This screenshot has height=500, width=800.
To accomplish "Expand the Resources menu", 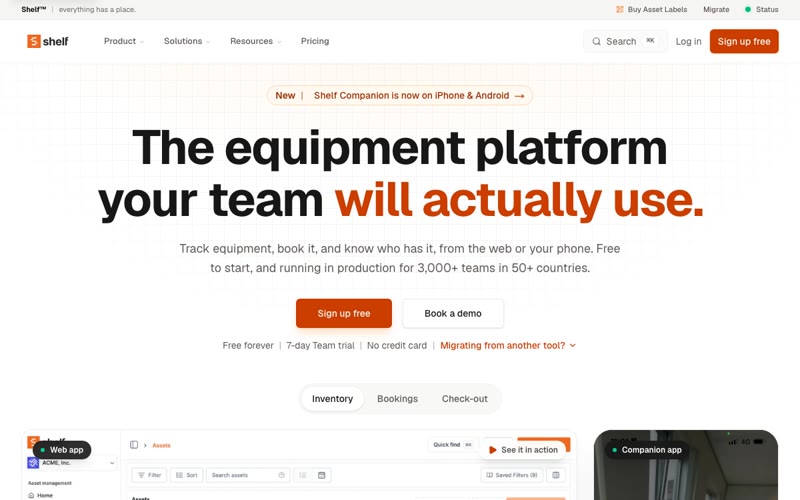I will click(256, 41).
